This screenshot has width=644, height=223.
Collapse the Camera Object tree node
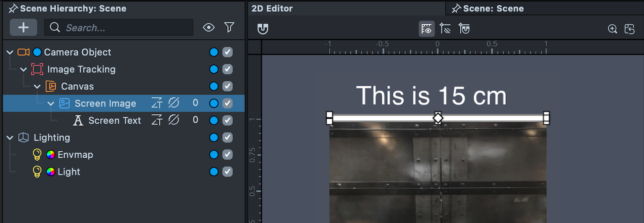[x=10, y=52]
